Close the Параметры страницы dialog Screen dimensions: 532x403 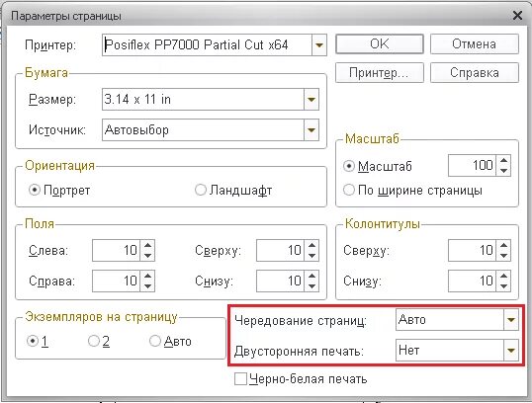tap(517, 15)
